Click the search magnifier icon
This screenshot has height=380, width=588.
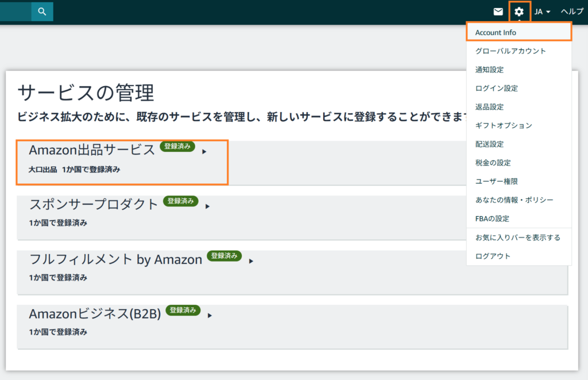click(42, 11)
